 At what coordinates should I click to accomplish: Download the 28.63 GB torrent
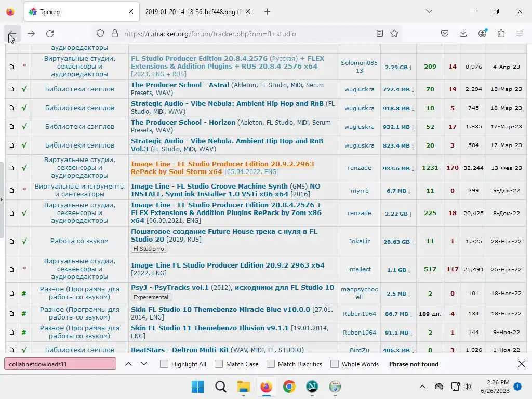pyautogui.click(x=398, y=242)
